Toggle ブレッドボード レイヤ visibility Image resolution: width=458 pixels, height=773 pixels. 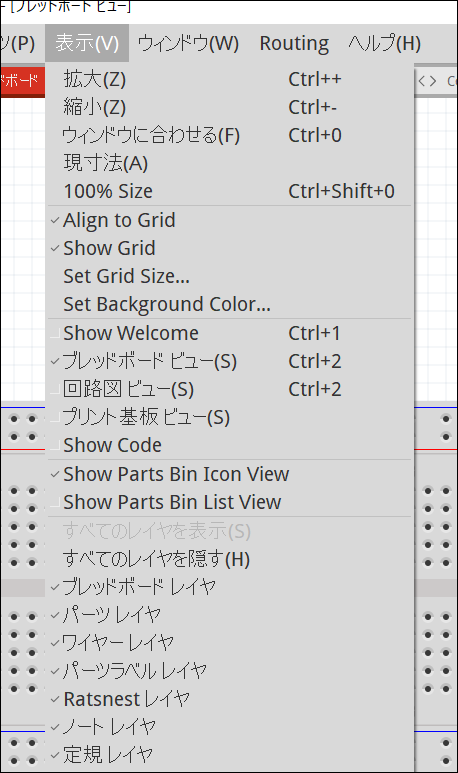(x=229, y=587)
